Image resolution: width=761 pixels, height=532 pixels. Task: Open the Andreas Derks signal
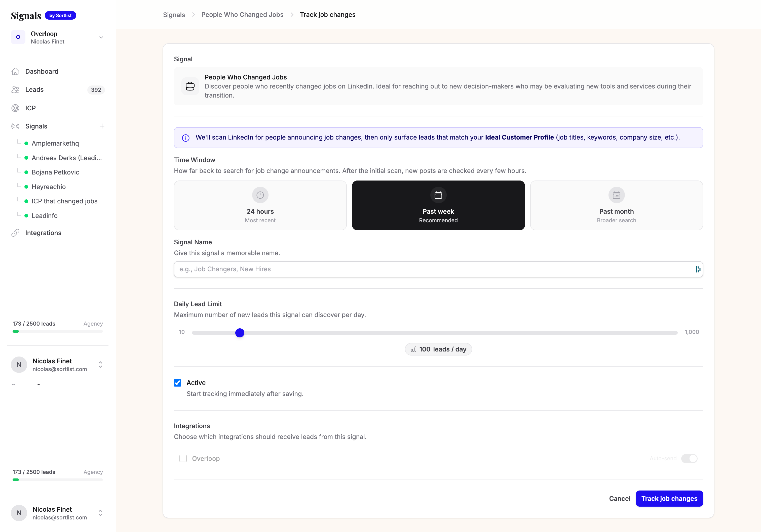pos(67,158)
